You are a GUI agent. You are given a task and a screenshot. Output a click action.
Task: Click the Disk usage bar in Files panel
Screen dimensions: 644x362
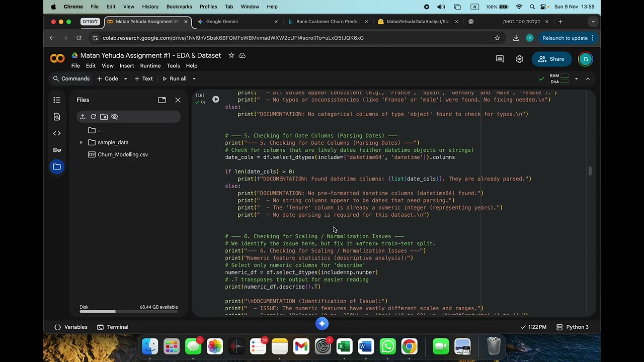[128, 311]
